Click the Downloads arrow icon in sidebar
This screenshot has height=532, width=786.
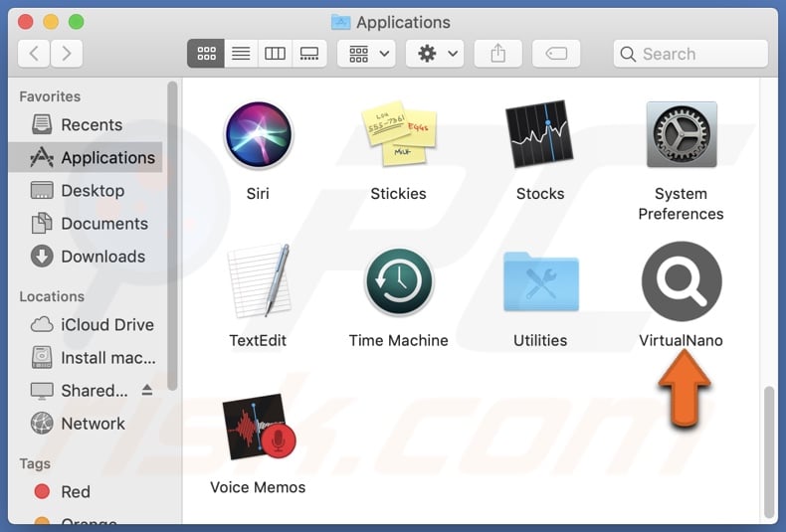[x=42, y=257]
